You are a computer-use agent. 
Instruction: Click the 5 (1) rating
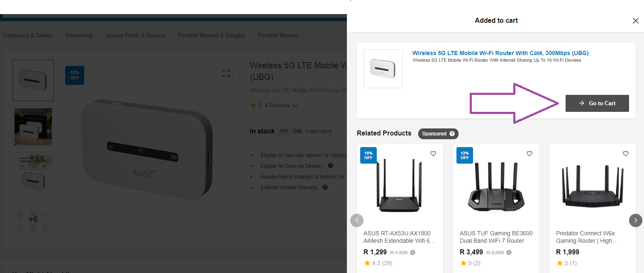pos(566,263)
